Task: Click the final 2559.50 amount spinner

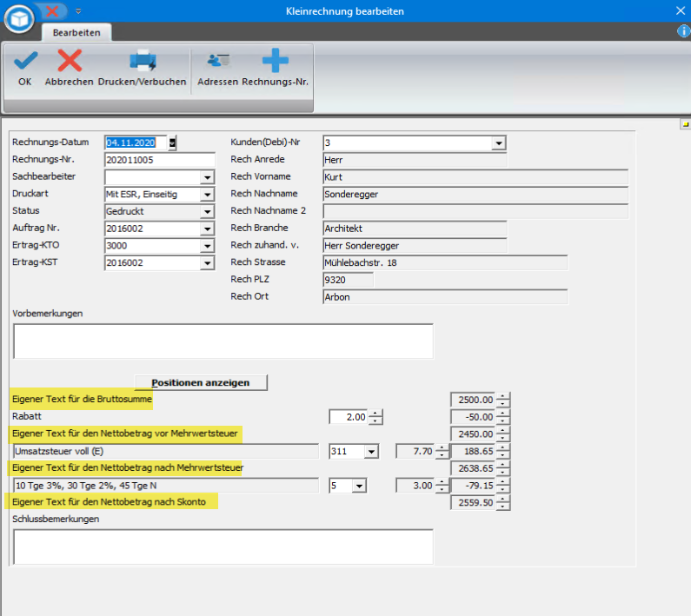Action: (x=503, y=502)
